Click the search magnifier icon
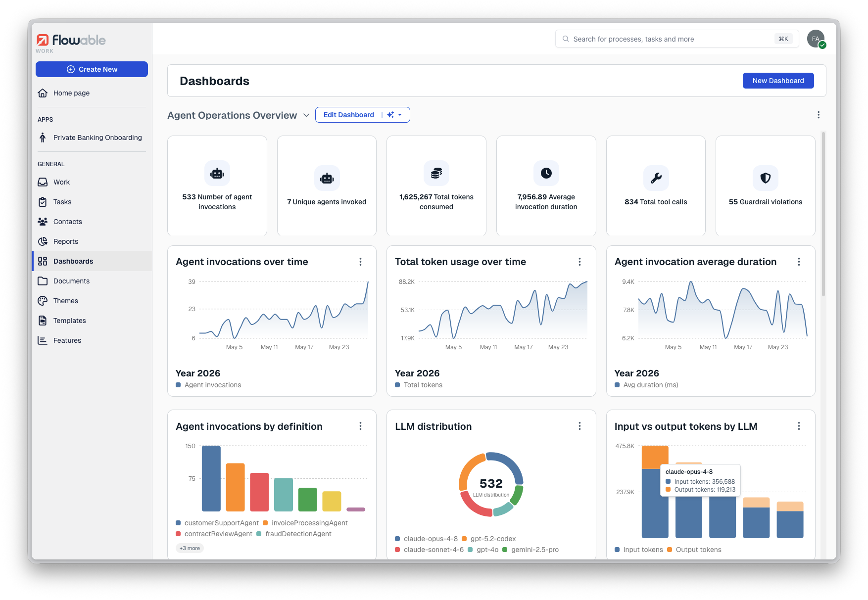 pyautogui.click(x=566, y=39)
